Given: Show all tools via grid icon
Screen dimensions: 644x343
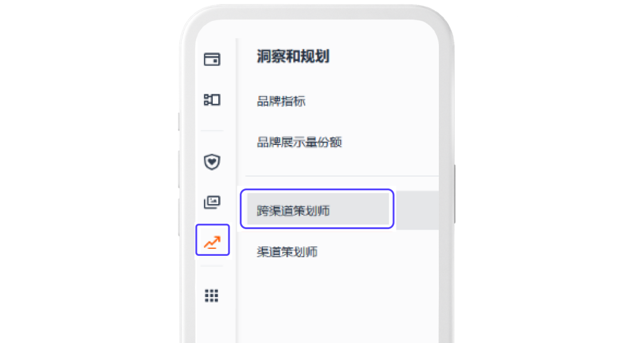Looking at the screenshot, I should [x=212, y=295].
